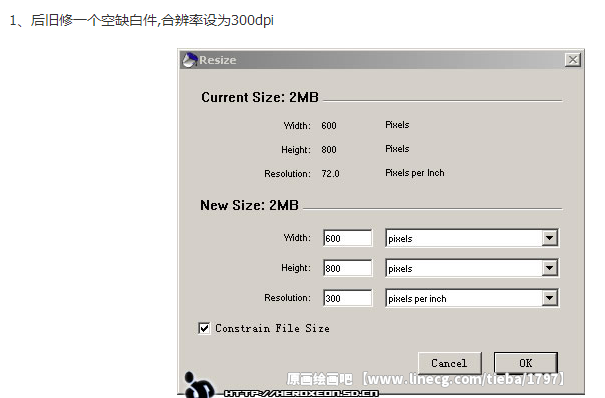Viewport: 605px width, 398px height.
Task: Select the 'Current Size: 2MB' heading
Action: coord(260,97)
